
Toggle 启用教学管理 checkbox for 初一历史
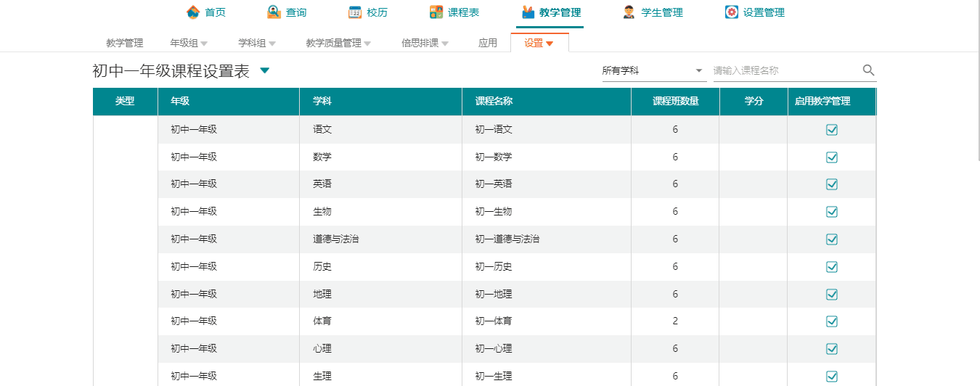(832, 267)
